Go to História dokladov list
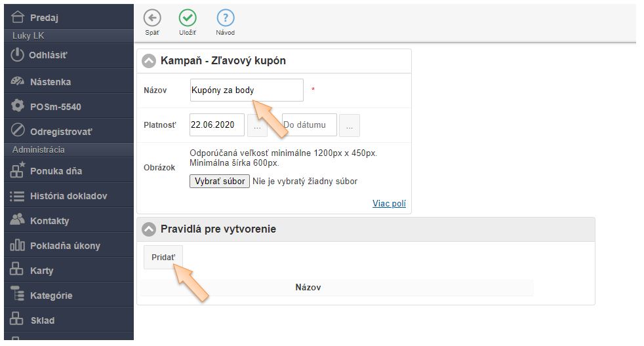This screenshot has height=346, width=644. (x=68, y=196)
